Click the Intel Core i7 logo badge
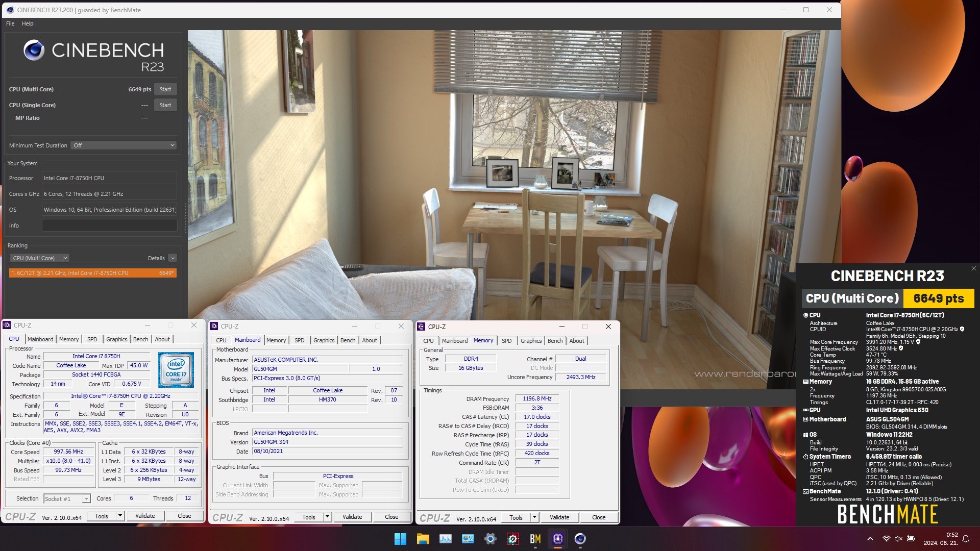 [x=176, y=370]
